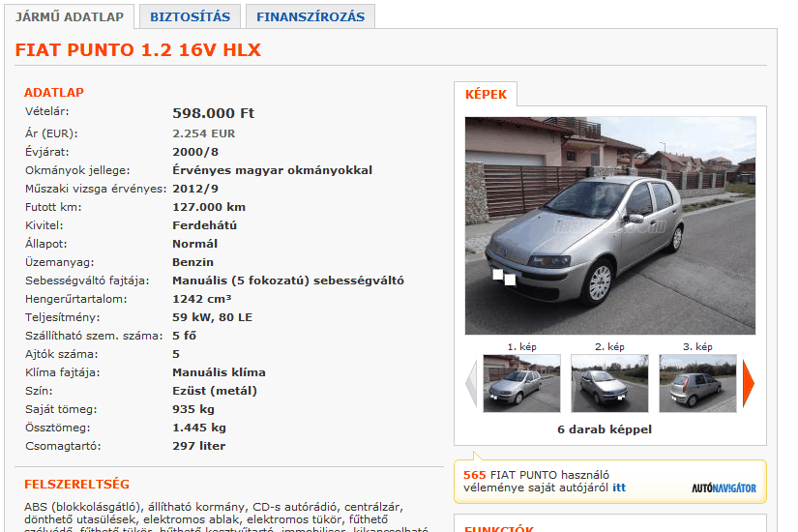Click the 565 user reviews count
This screenshot has height=532, width=798.
coord(474,475)
